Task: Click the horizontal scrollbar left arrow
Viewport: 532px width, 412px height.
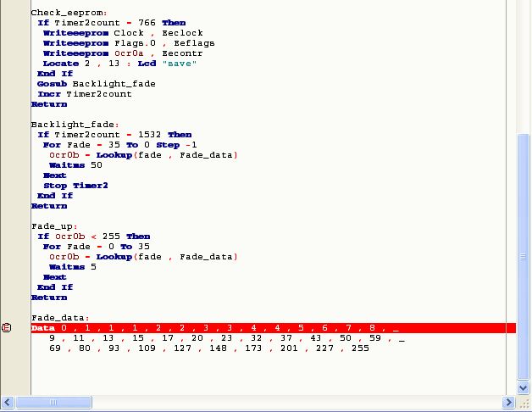Action: coord(7,403)
